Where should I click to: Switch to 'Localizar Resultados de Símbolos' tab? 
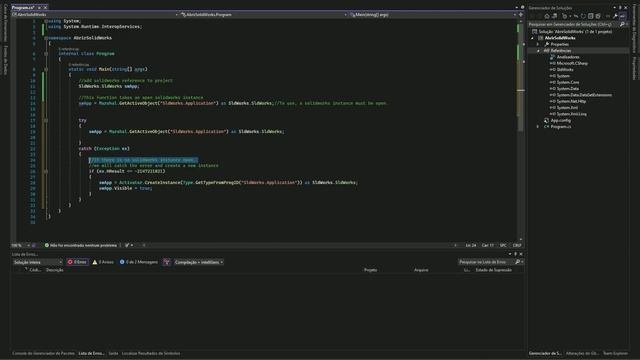coord(151,353)
